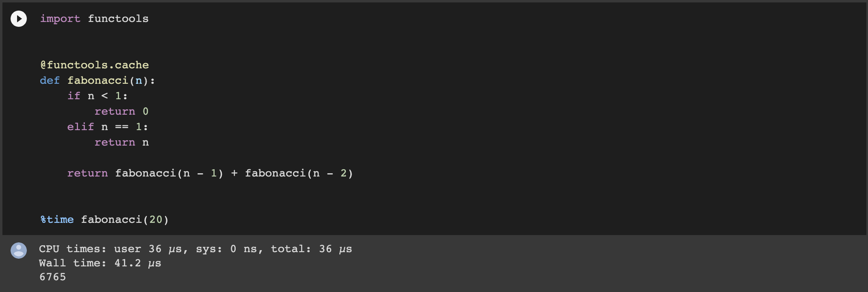The image size is (868, 292).
Task: Click the functools module name in import line
Action: pyautogui.click(x=118, y=19)
